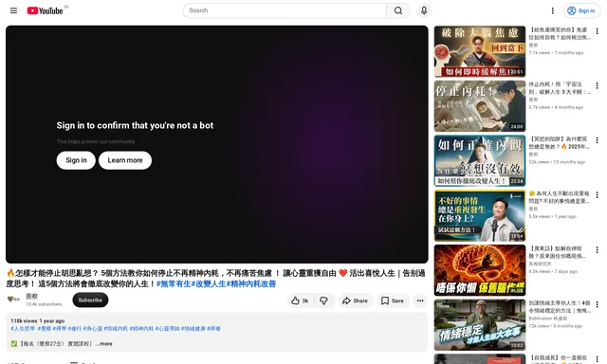Share the video
The width and height of the screenshot is (607, 364).
click(x=355, y=300)
